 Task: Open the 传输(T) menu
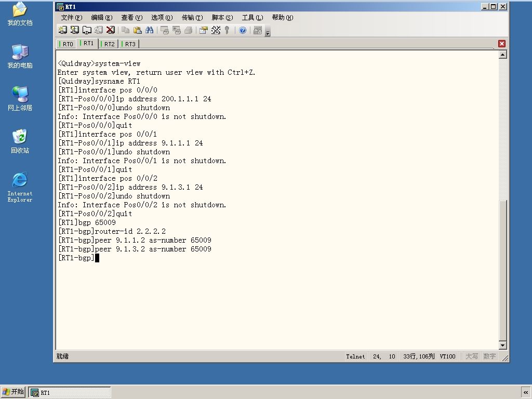click(x=192, y=17)
